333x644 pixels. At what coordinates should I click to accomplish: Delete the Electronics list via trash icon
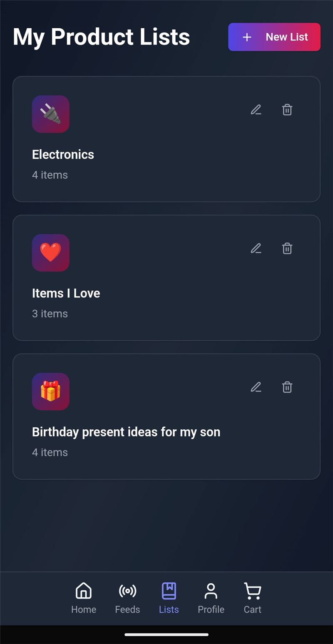click(x=287, y=110)
